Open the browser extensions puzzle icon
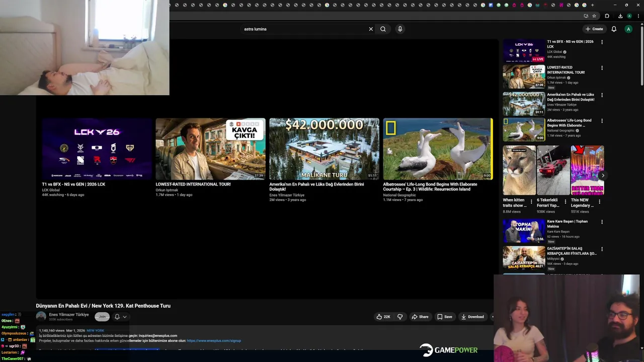Image resolution: width=644 pixels, height=362 pixels. click(x=607, y=16)
